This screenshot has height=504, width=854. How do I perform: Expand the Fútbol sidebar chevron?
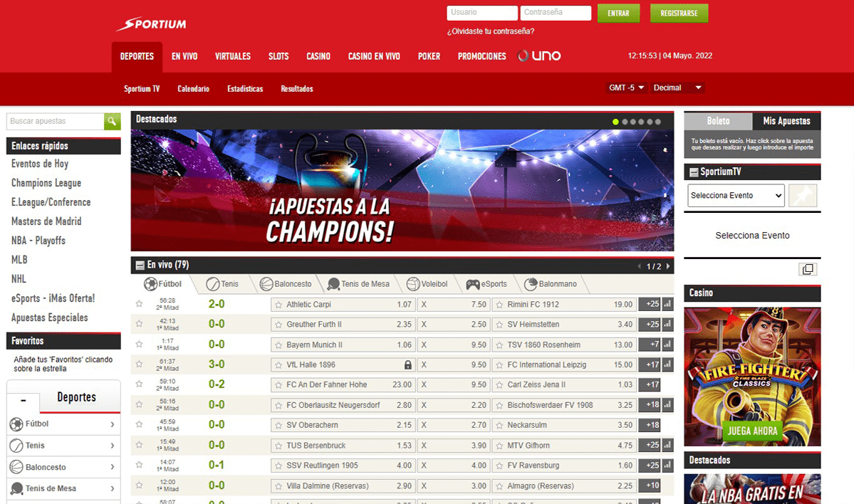[113, 424]
